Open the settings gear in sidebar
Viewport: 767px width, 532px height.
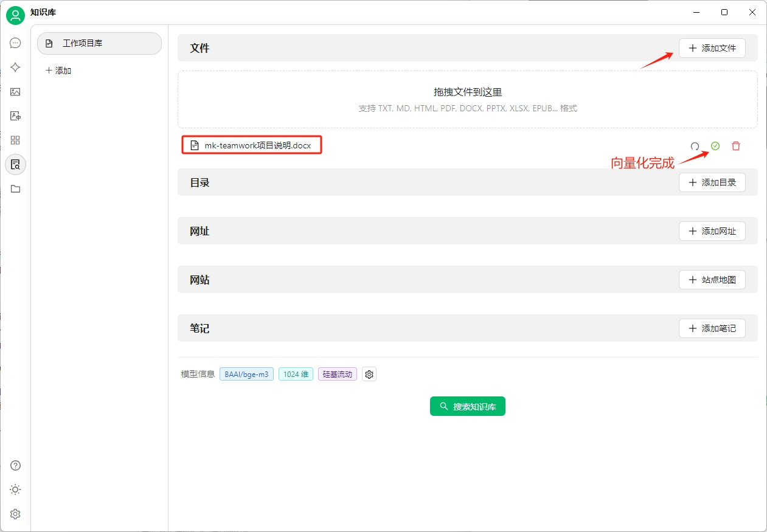tap(15, 514)
